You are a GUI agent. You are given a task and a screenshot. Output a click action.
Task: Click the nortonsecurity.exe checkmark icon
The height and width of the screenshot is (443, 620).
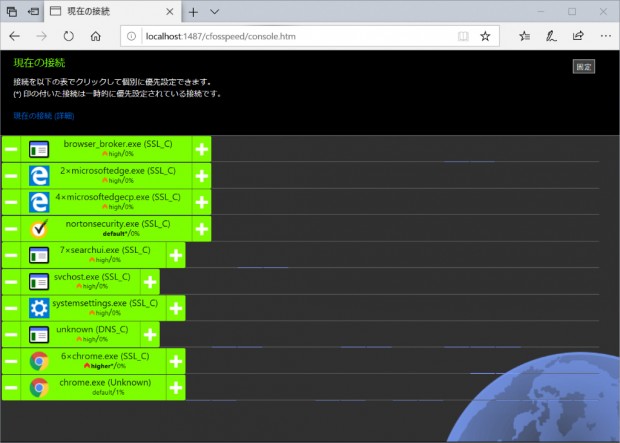click(x=39, y=229)
